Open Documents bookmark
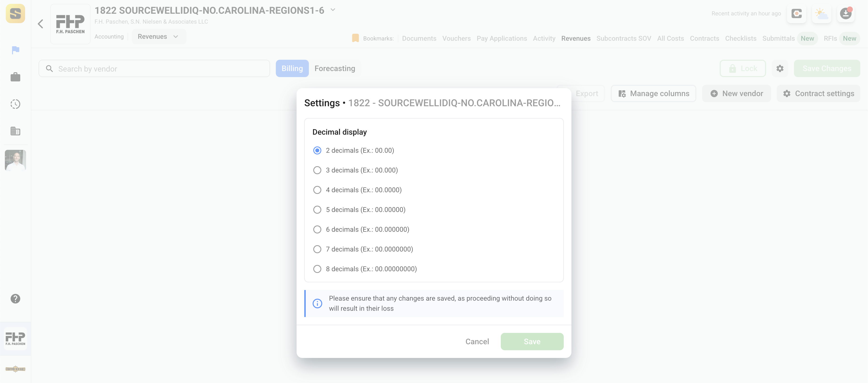The image size is (868, 383). [419, 38]
